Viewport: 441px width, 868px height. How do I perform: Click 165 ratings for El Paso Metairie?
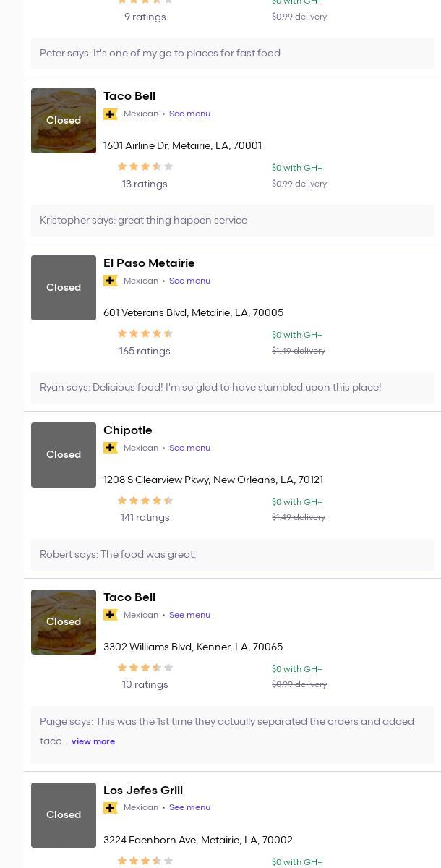click(145, 352)
